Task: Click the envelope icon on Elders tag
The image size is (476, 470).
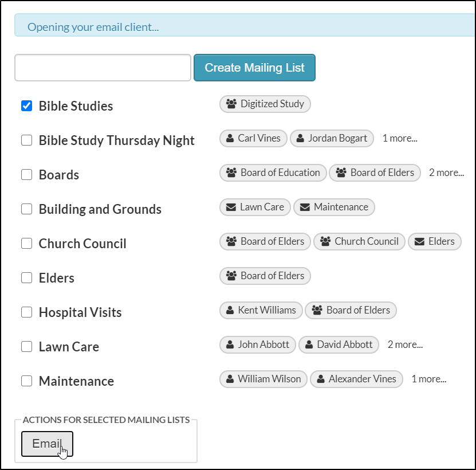Action: [420, 241]
